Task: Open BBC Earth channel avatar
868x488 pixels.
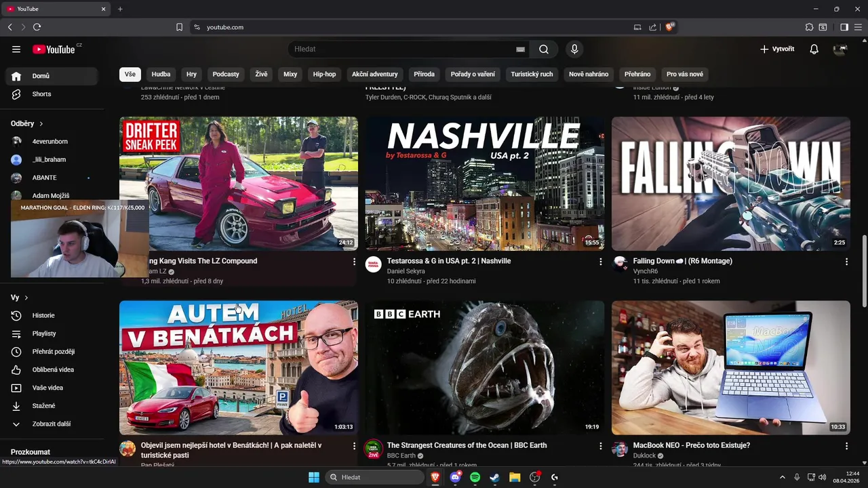Action: (x=374, y=448)
